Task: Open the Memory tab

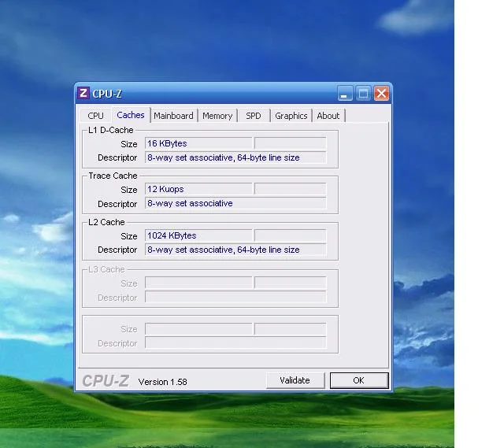Action: click(217, 116)
